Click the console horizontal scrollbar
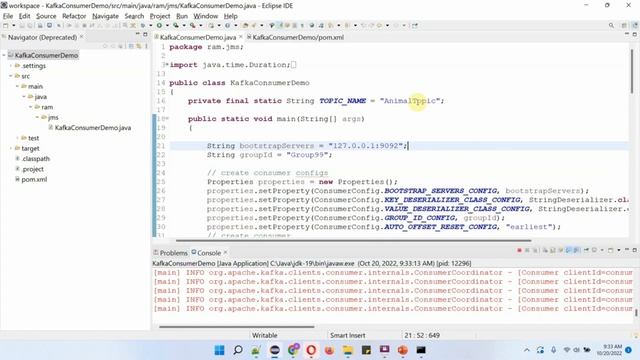Image resolution: width=640 pixels, height=360 pixels. point(236,327)
